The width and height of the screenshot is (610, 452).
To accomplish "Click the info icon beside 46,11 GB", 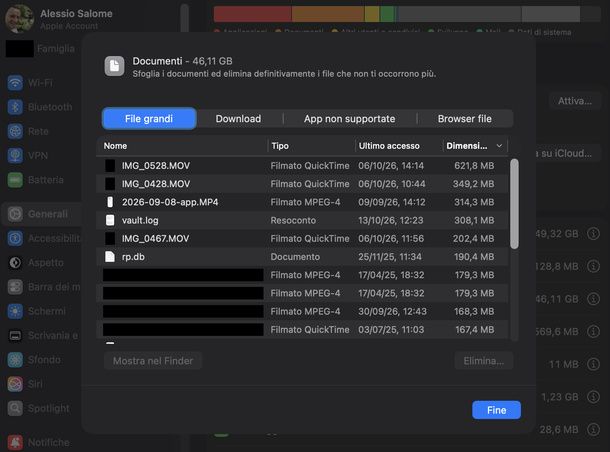I will click(x=593, y=299).
